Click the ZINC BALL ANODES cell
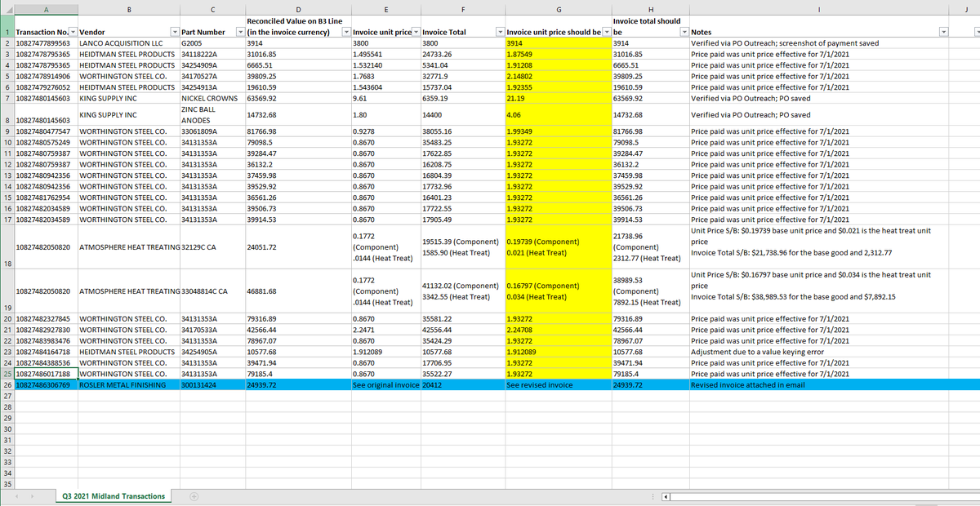Screen dimensions: 980x506 point(212,114)
